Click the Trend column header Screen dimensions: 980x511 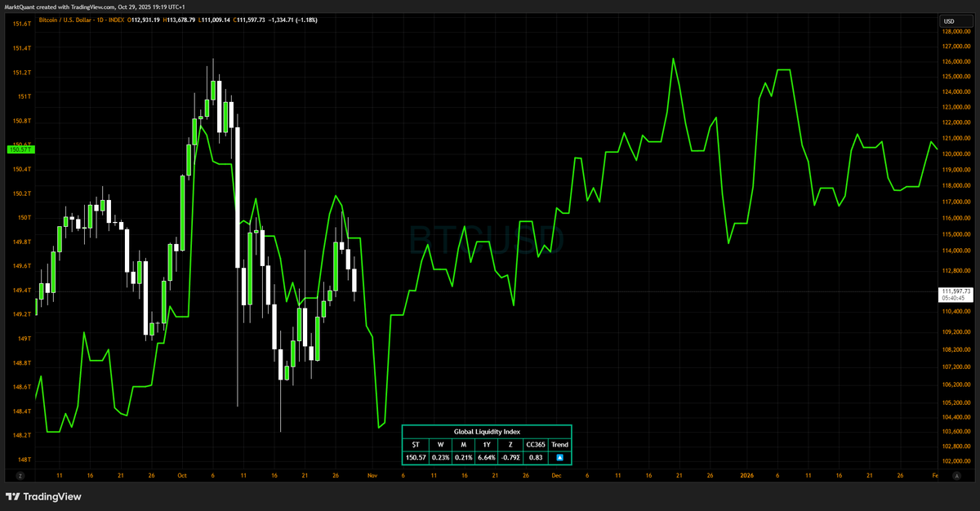(559, 444)
